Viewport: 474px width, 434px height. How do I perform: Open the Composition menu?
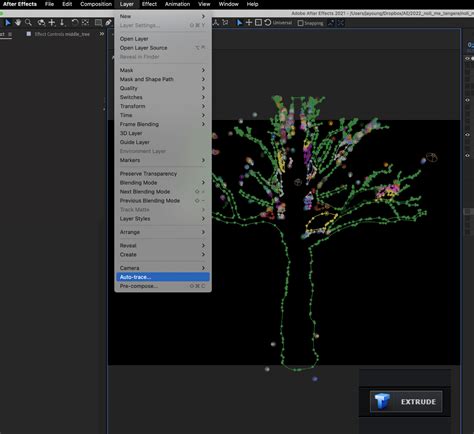pyautogui.click(x=96, y=4)
